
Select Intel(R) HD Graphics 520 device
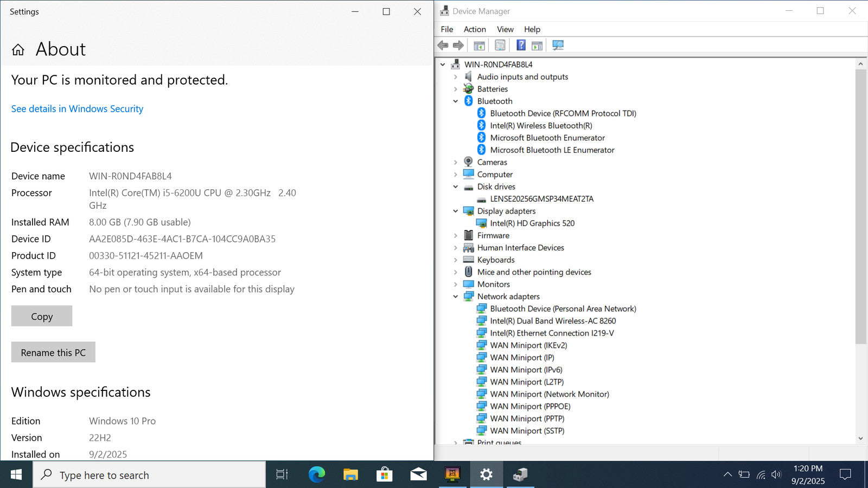532,223
